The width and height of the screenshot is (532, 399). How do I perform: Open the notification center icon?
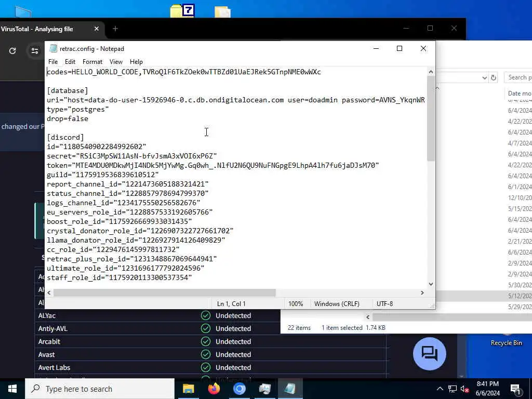(516, 389)
